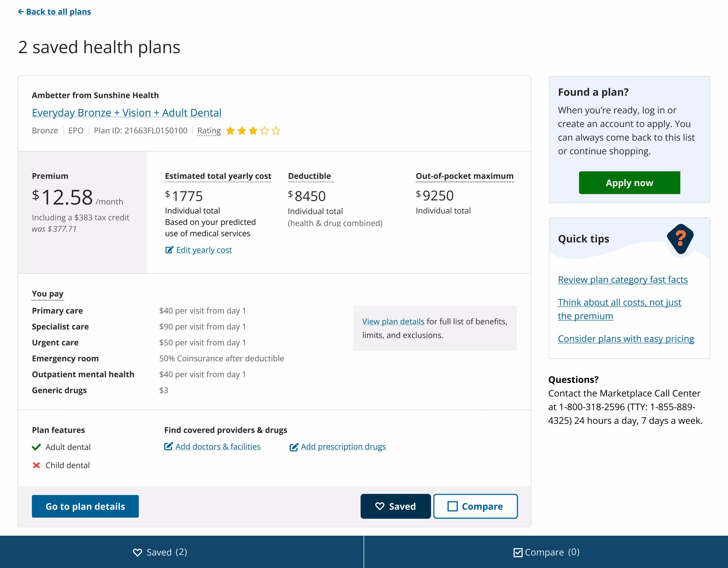Click the Rating tooltip label
This screenshot has height=568, width=728.
(209, 131)
